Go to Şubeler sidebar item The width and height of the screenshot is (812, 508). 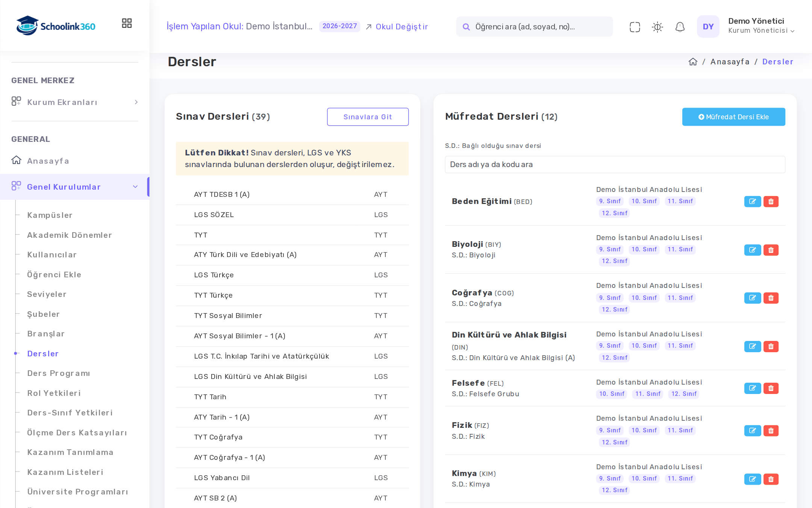coord(43,314)
